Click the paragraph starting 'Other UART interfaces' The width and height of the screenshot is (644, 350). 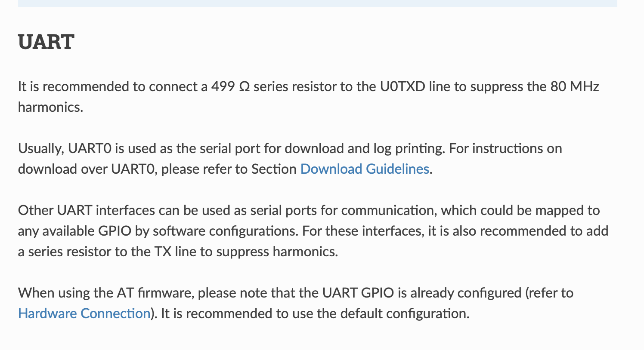click(x=313, y=231)
